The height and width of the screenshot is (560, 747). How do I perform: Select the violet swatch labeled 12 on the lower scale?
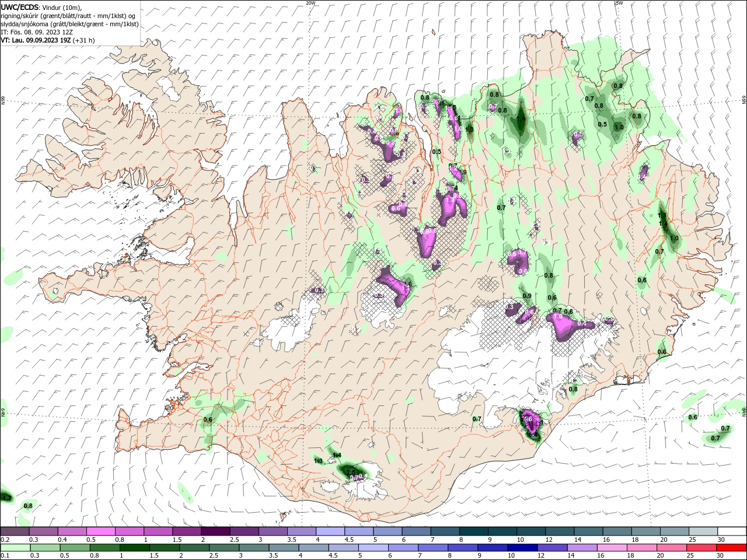(552, 548)
